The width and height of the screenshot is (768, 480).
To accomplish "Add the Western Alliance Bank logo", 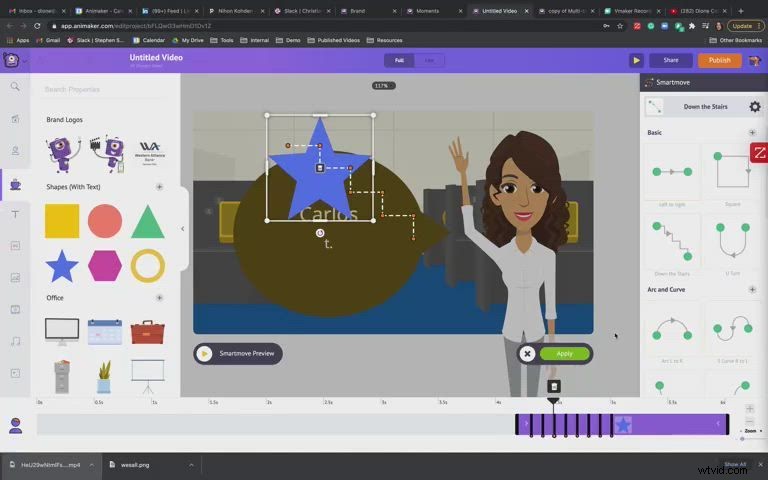I will click(149, 153).
